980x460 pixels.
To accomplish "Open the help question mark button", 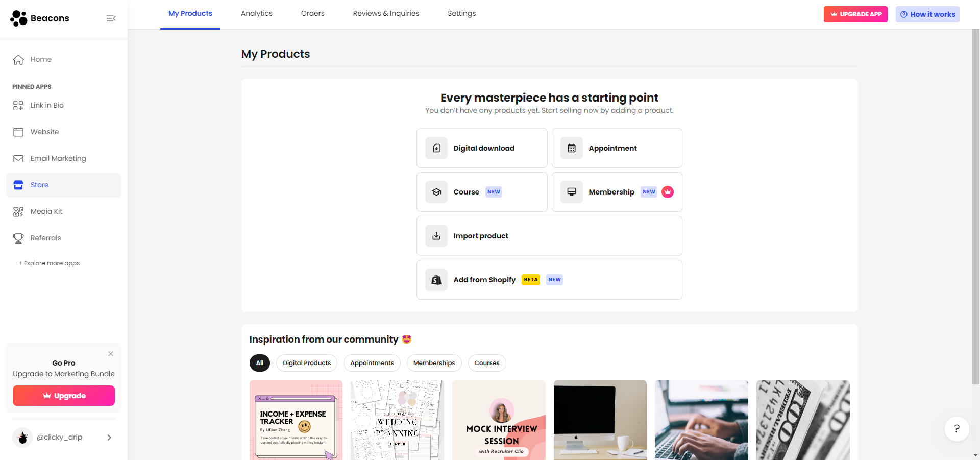I will [x=957, y=429].
